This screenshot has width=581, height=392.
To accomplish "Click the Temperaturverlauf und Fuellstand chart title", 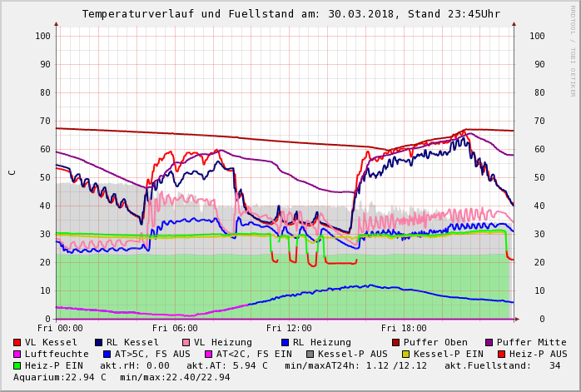I will (290, 14).
